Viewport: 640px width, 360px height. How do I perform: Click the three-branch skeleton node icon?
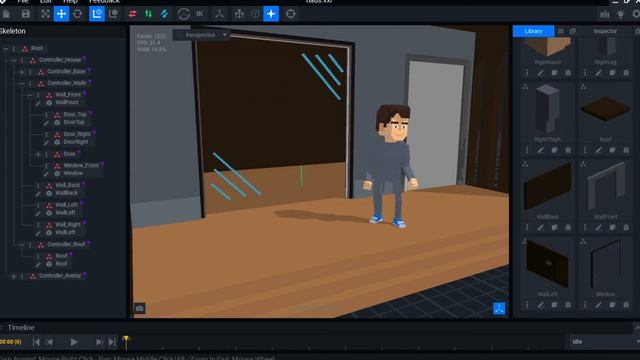[219, 14]
